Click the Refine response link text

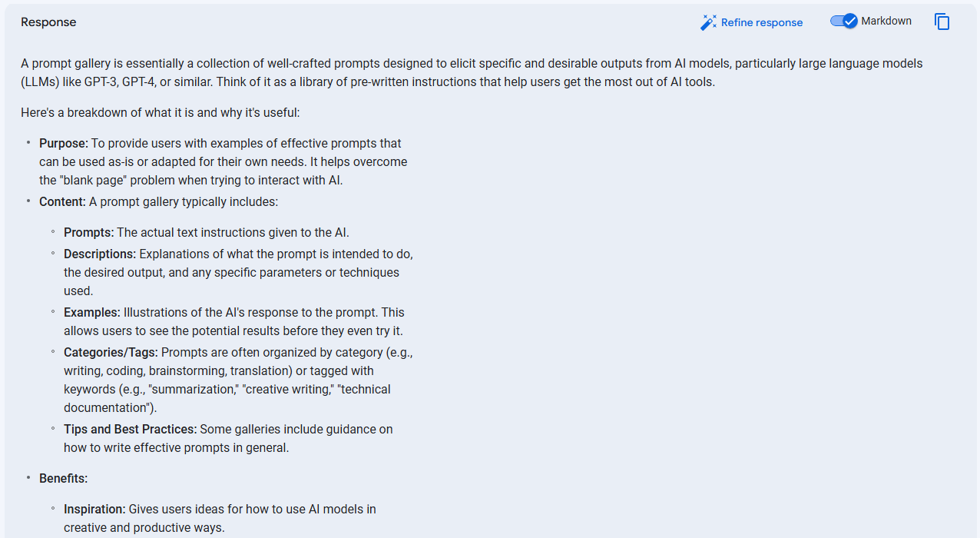[x=762, y=22]
